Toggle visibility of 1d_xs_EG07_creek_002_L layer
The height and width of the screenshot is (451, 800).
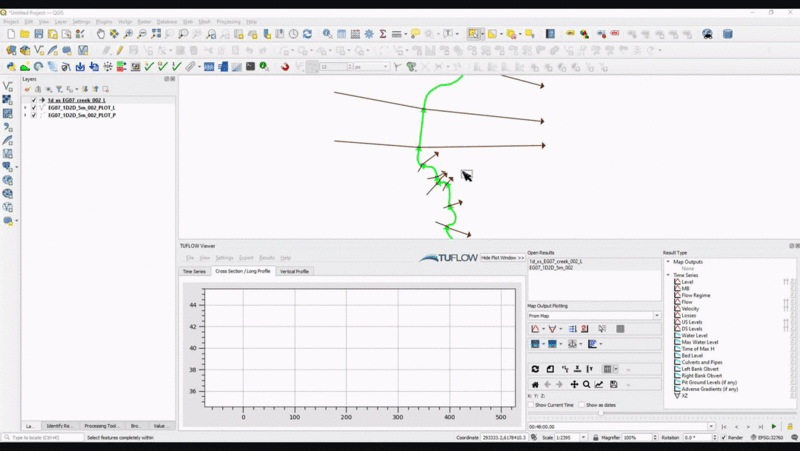tap(33, 100)
